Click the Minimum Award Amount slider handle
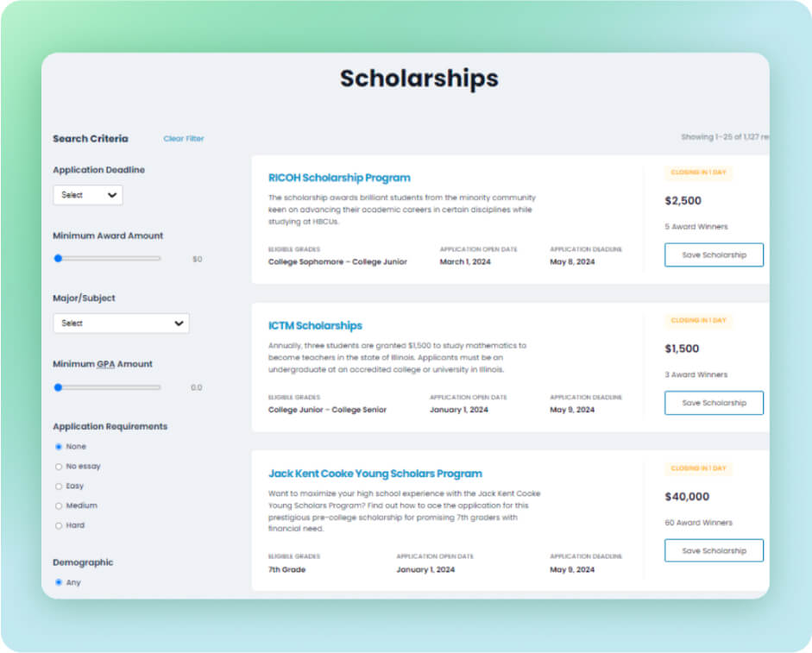This screenshot has width=812, height=653. [58, 258]
